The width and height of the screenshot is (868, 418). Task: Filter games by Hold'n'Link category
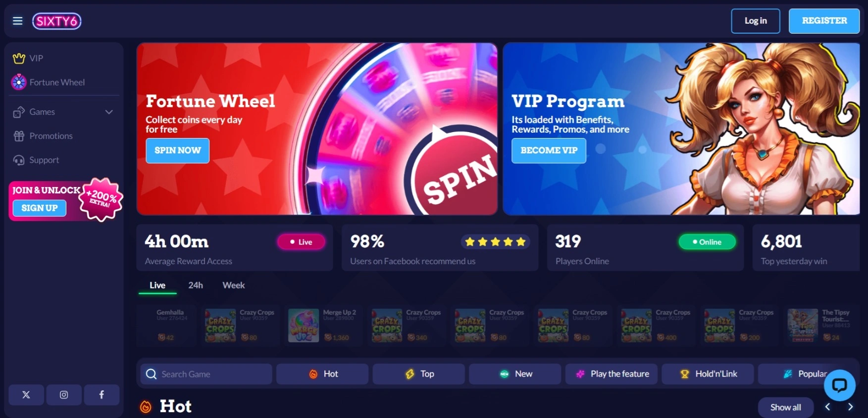point(708,374)
